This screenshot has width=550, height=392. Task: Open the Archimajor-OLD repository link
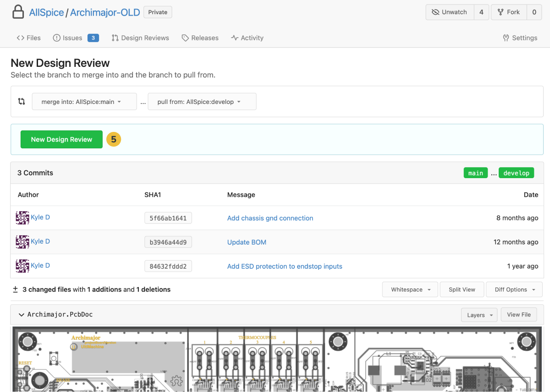[x=105, y=12]
